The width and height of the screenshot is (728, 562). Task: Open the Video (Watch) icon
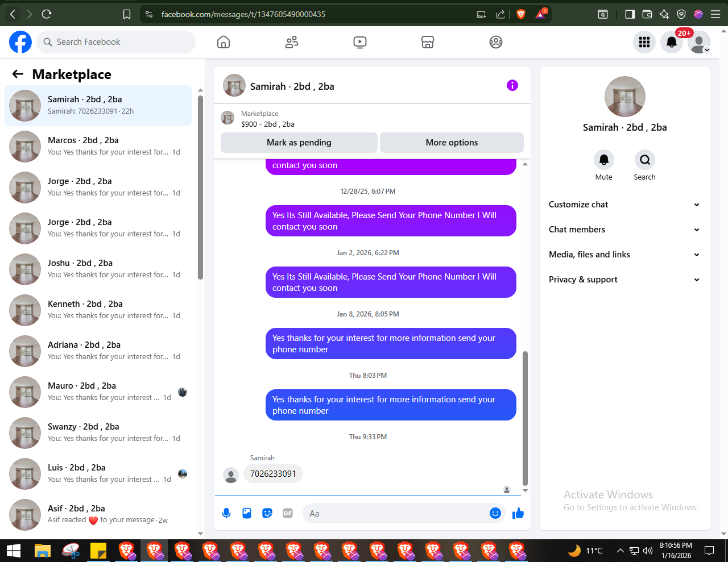pos(359,42)
